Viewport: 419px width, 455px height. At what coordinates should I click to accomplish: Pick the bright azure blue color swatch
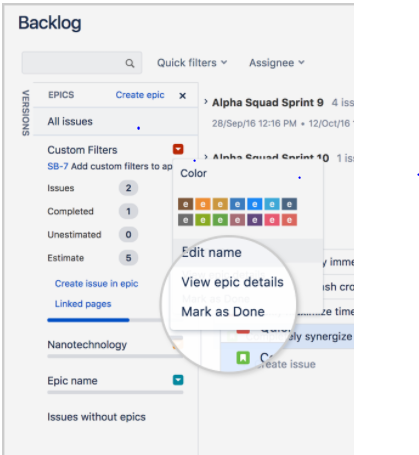(x=255, y=204)
